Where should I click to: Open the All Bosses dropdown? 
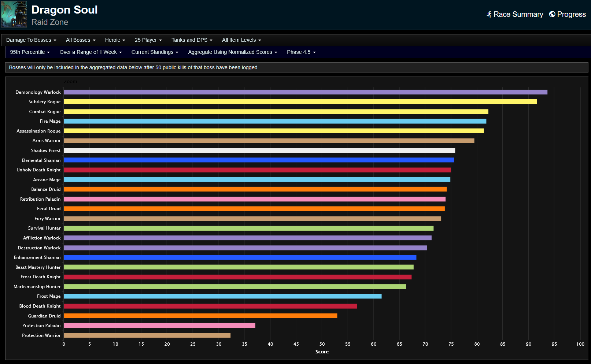point(81,40)
